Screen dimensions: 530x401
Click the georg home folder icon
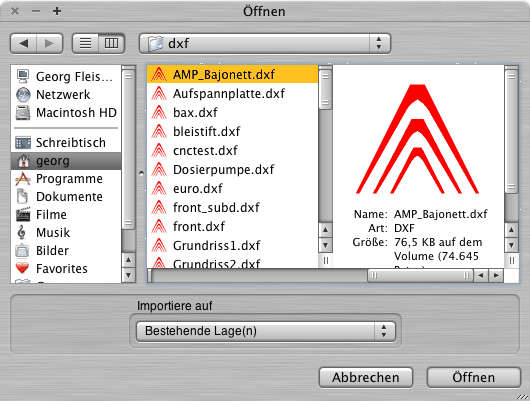(x=23, y=161)
